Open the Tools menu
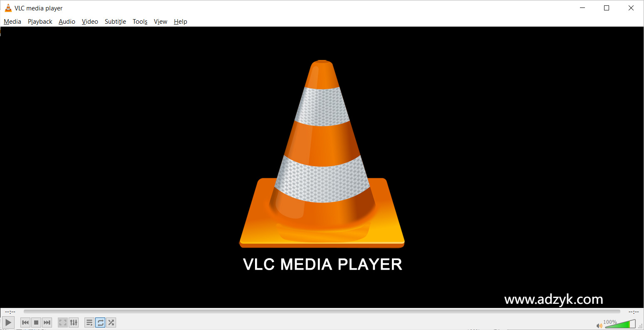 (140, 22)
